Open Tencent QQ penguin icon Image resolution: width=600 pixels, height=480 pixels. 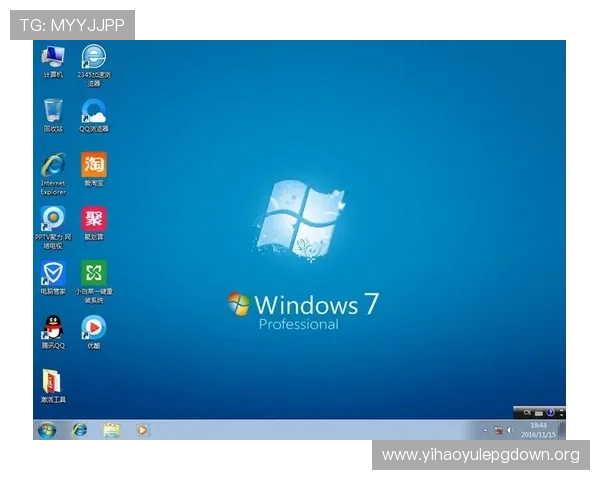(x=53, y=327)
